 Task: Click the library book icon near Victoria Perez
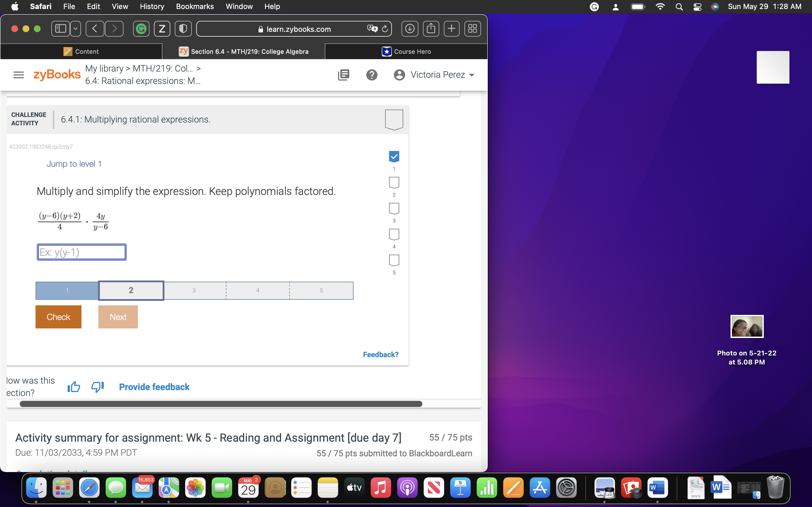tap(343, 74)
